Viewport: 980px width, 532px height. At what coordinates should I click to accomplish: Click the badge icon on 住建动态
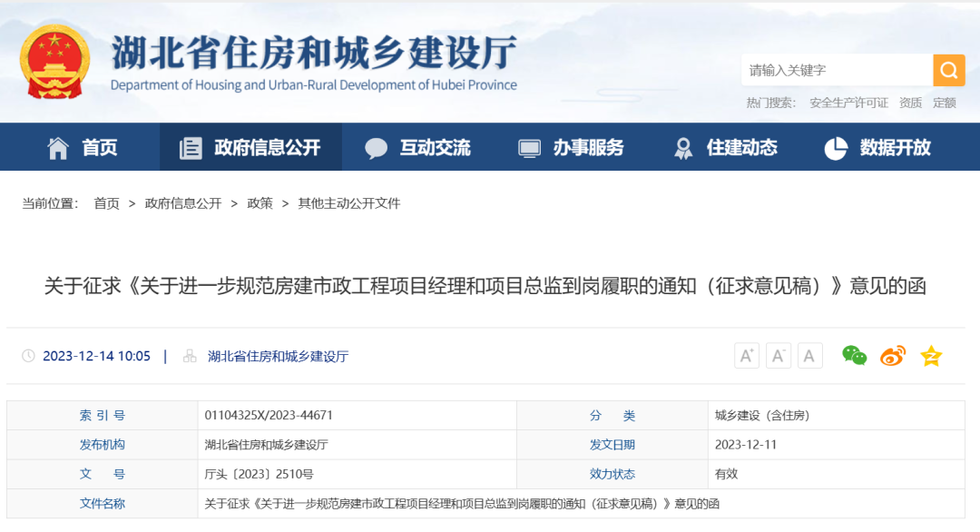pyautogui.click(x=681, y=147)
